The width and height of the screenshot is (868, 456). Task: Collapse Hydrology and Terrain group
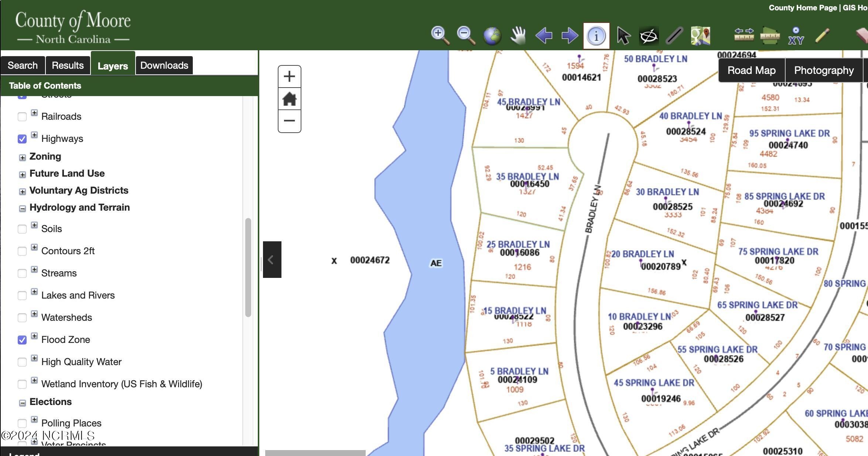23,209
